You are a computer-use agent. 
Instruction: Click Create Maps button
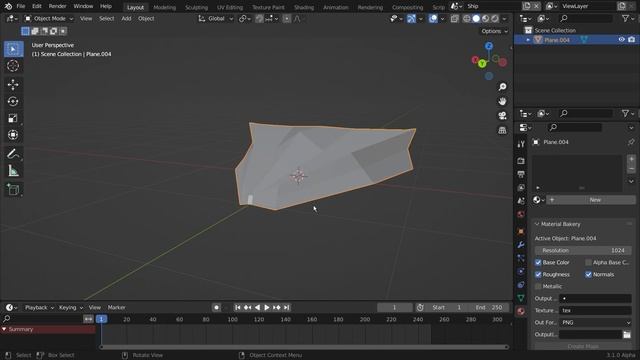(583, 346)
